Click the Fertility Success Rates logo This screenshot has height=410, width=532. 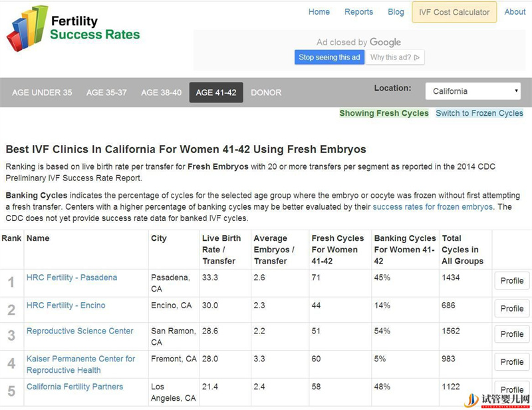73,29
